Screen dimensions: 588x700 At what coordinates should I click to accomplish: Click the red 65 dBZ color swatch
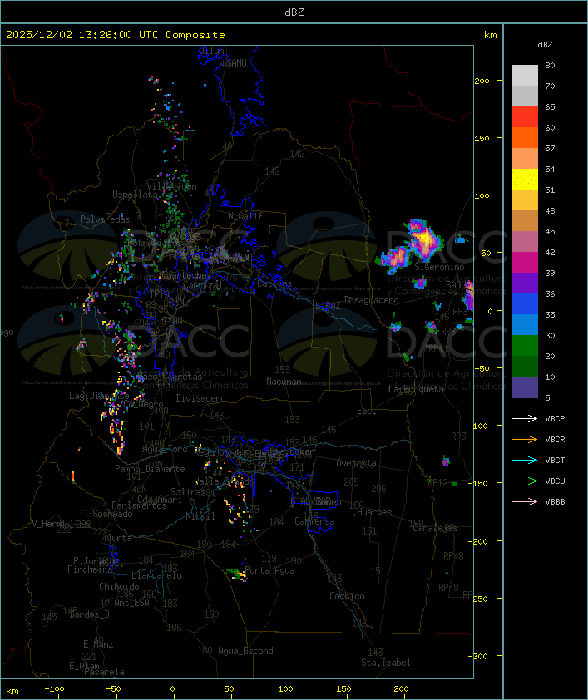coord(525,116)
